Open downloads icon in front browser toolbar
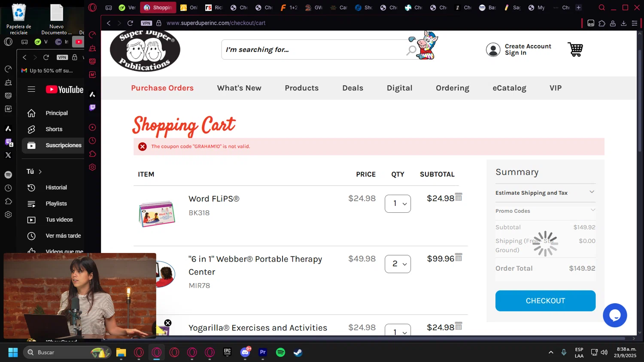The height and width of the screenshot is (362, 644). tap(623, 23)
